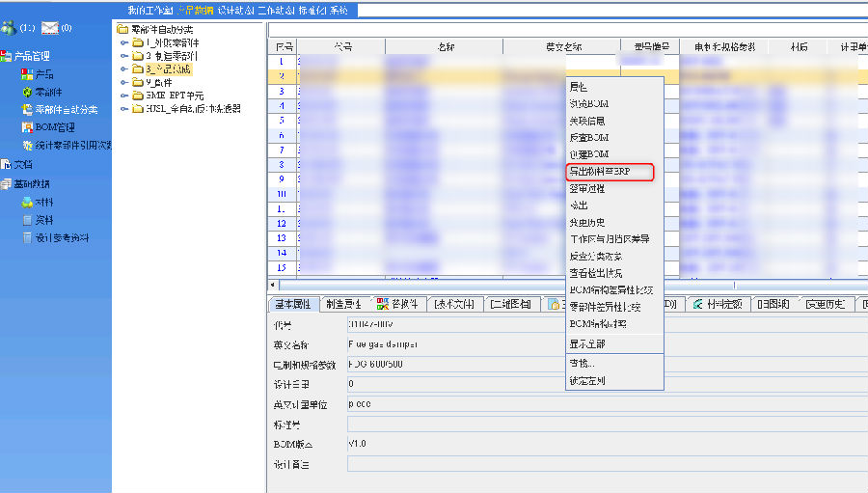Click the users icon in the top-left

click(9, 27)
